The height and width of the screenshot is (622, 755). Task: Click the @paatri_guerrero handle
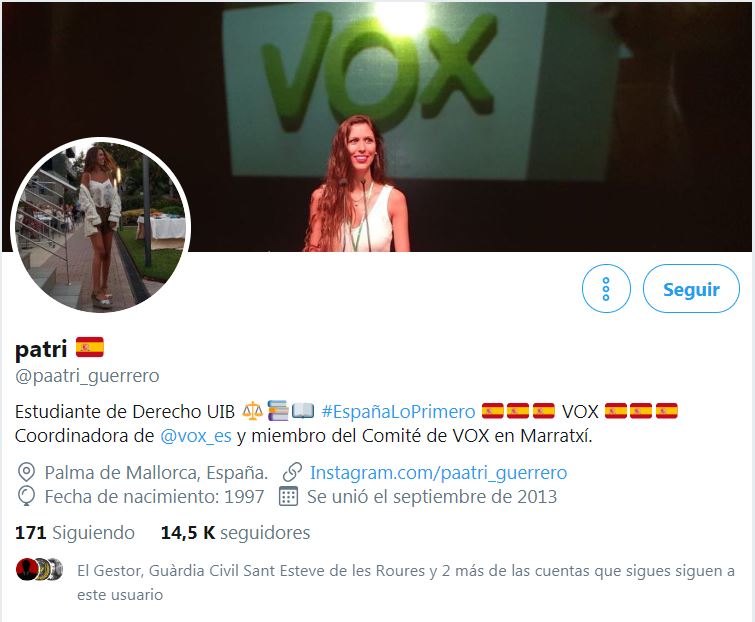[87, 376]
